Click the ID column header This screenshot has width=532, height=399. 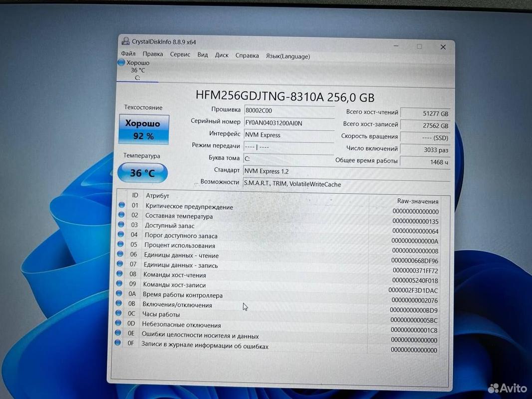[135, 196]
